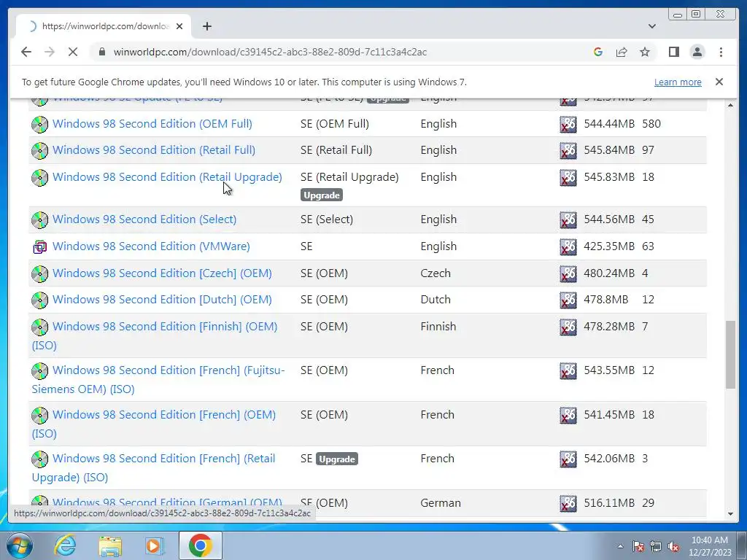Click the scrollbar down arrow
The height and width of the screenshot is (560, 747).
(x=730, y=514)
